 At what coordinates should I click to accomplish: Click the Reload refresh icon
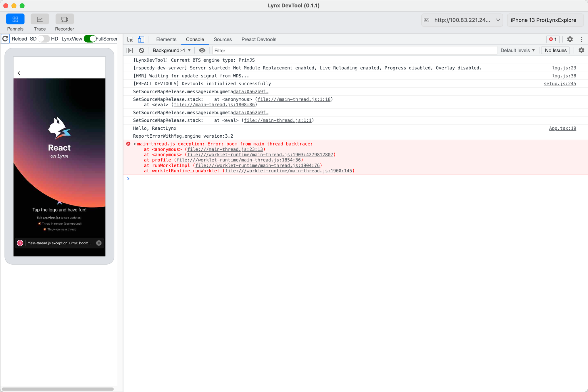[x=5, y=39]
